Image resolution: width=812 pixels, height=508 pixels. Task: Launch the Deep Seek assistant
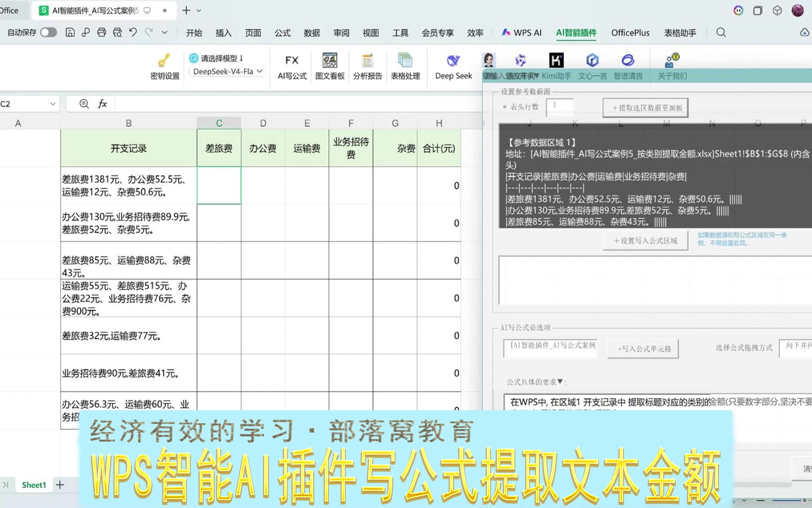(453, 66)
